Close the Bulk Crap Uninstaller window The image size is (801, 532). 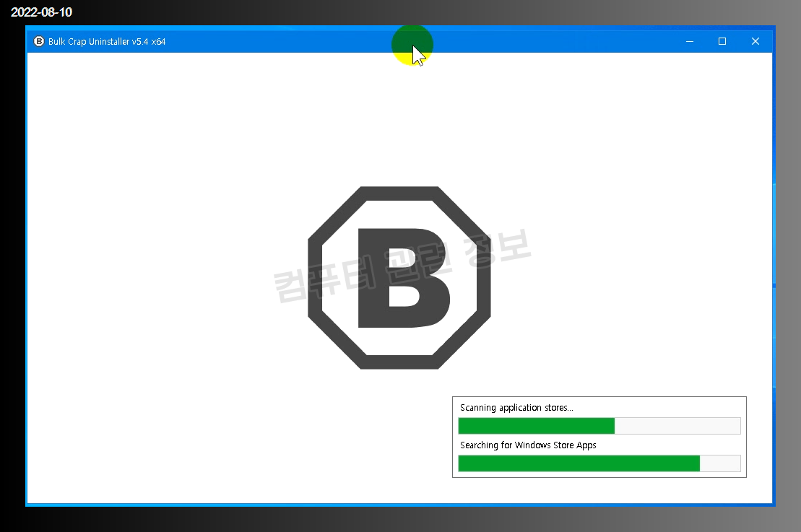(755, 41)
